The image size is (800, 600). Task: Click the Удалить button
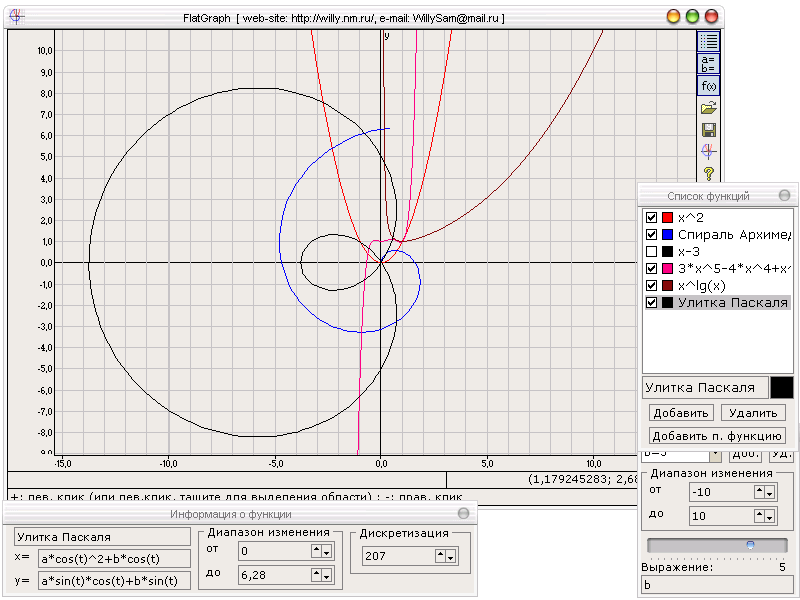[x=753, y=413]
